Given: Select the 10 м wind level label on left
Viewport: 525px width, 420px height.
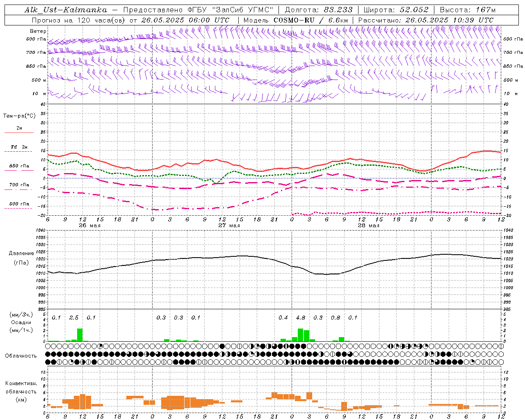Looking at the screenshot, I should click(x=39, y=94).
